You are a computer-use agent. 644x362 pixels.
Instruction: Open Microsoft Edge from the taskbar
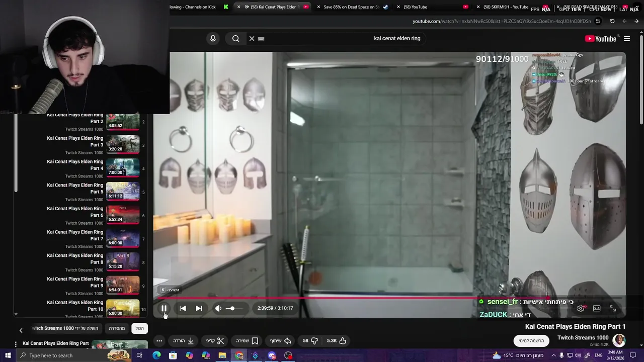click(156, 355)
